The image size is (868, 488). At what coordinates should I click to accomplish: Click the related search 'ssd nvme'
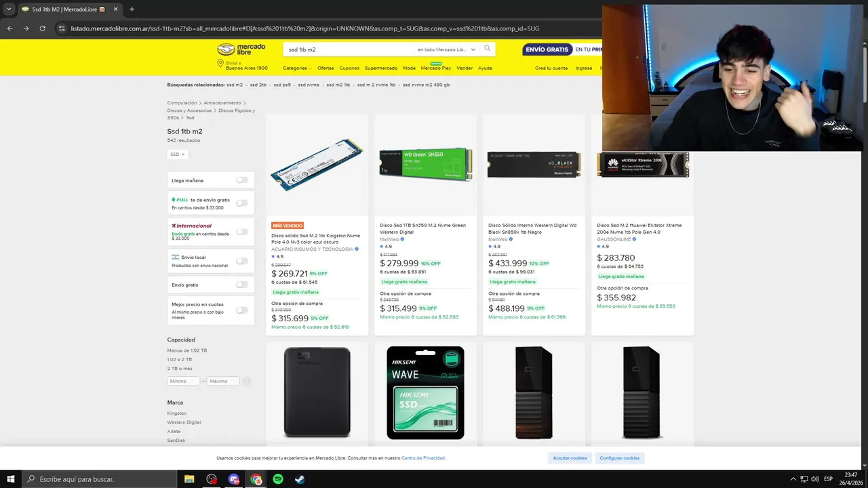pos(309,85)
